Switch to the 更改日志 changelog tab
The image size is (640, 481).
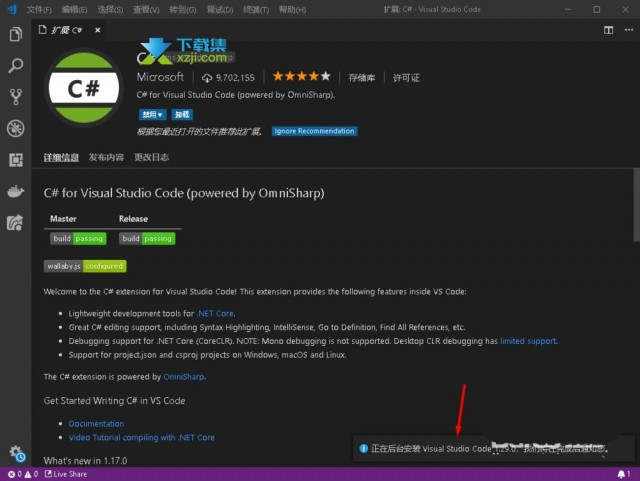151,157
